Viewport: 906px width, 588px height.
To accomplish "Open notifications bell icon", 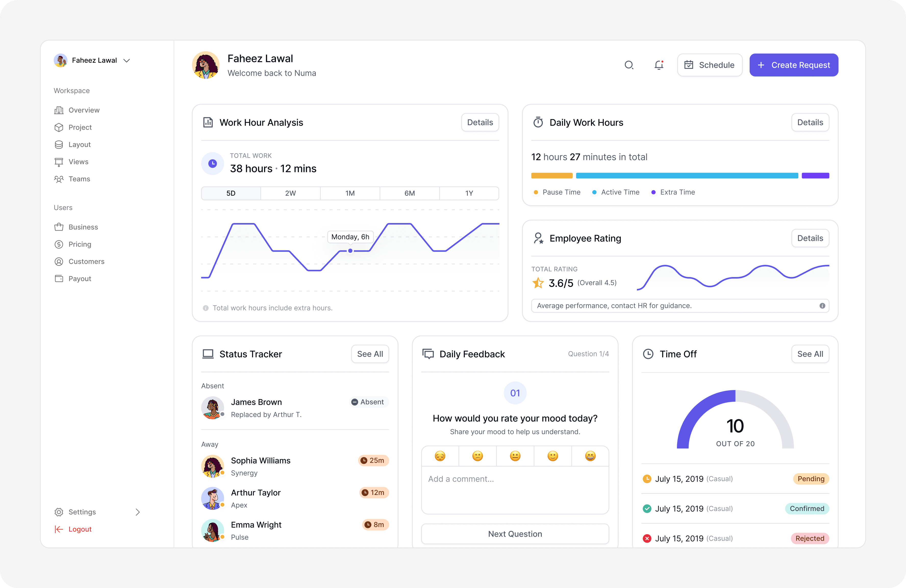I will [x=659, y=65].
